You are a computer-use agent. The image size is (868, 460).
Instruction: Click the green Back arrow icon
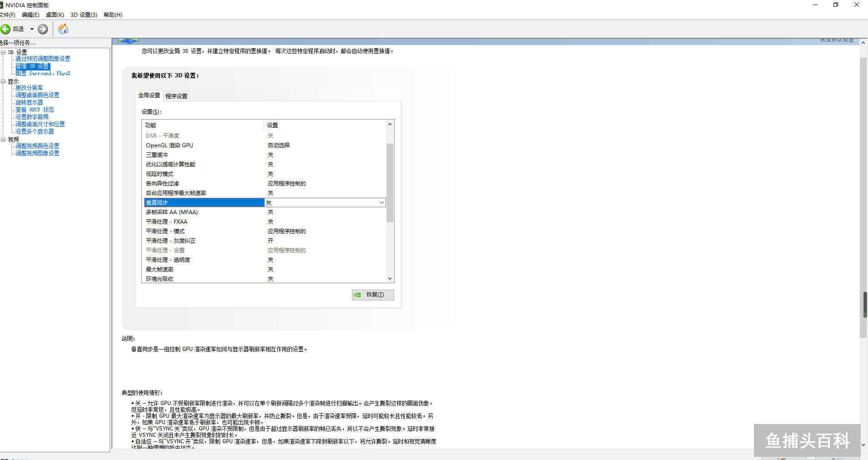[5, 29]
